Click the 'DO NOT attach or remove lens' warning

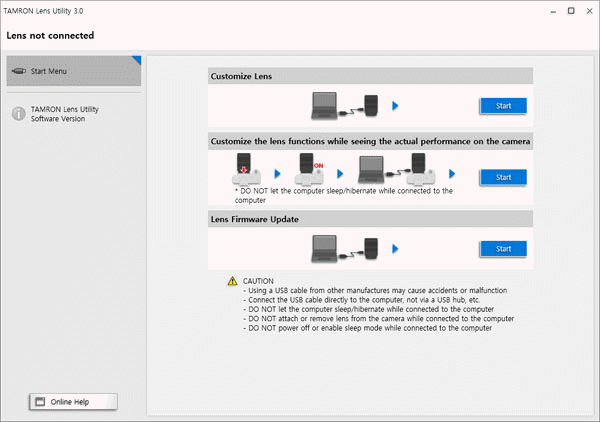point(378,319)
